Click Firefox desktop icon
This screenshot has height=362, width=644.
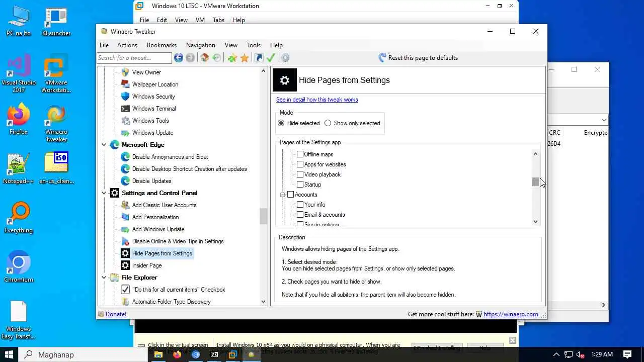(19, 120)
